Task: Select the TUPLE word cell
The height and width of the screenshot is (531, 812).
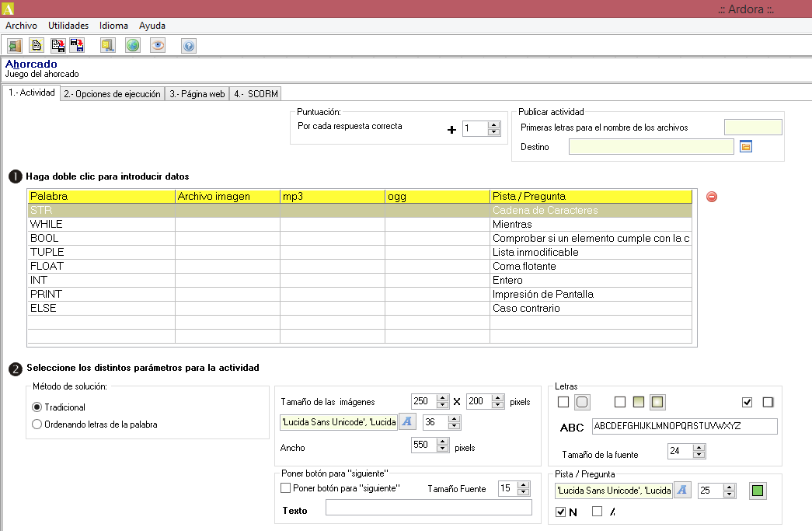Action: point(102,253)
